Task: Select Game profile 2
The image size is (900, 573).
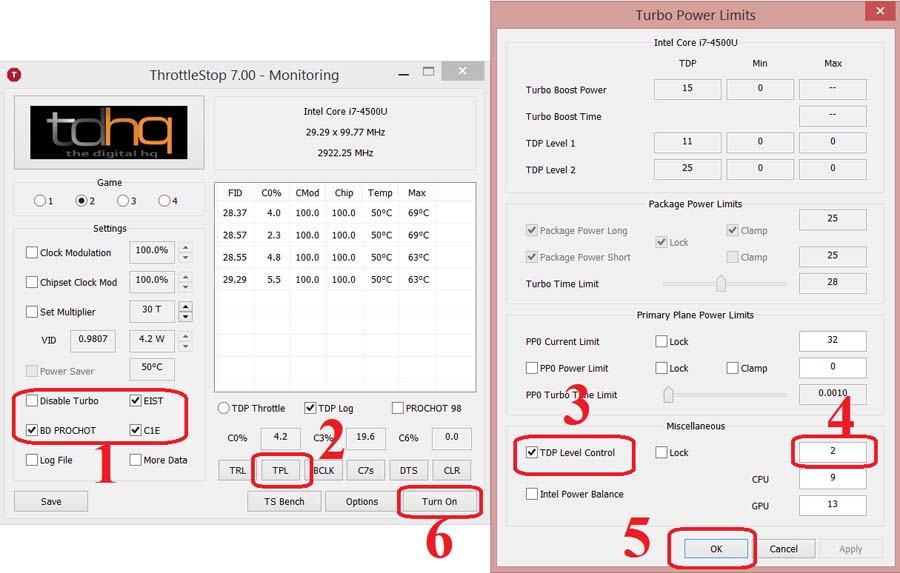Action: (81, 201)
